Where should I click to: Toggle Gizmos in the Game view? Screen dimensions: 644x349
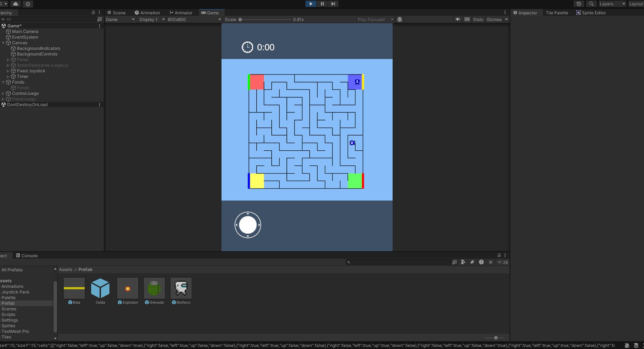coord(494,19)
